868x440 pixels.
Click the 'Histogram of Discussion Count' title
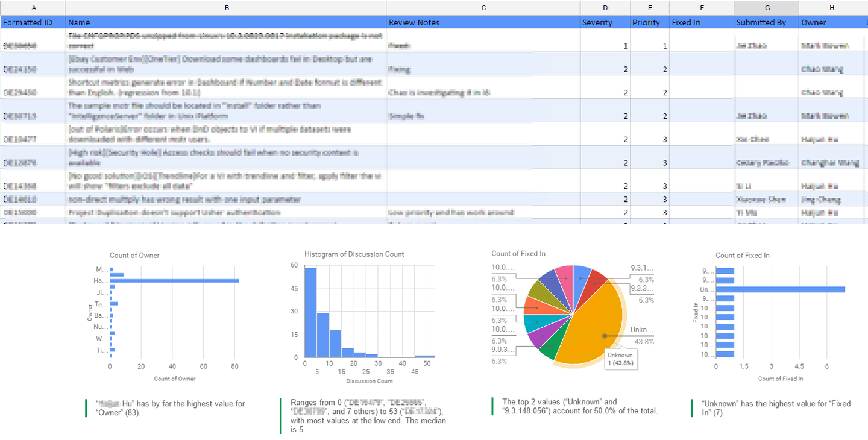coord(354,254)
